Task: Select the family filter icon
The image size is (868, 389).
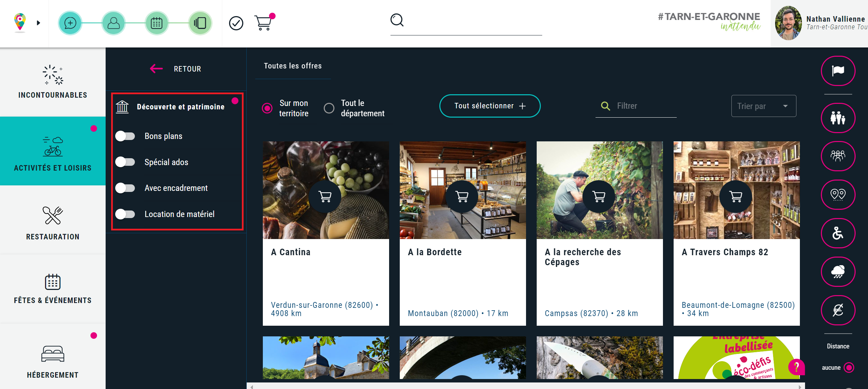Action: click(838, 118)
